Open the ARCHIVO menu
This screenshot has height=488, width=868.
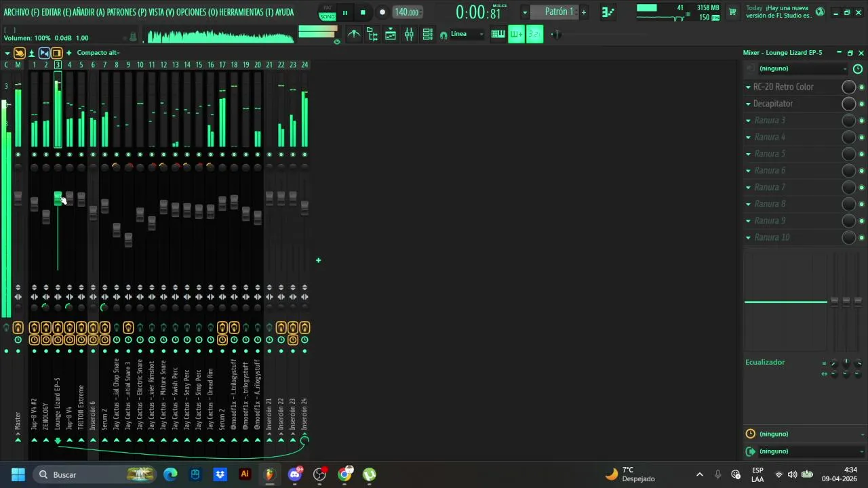pyautogui.click(x=21, y=12)
